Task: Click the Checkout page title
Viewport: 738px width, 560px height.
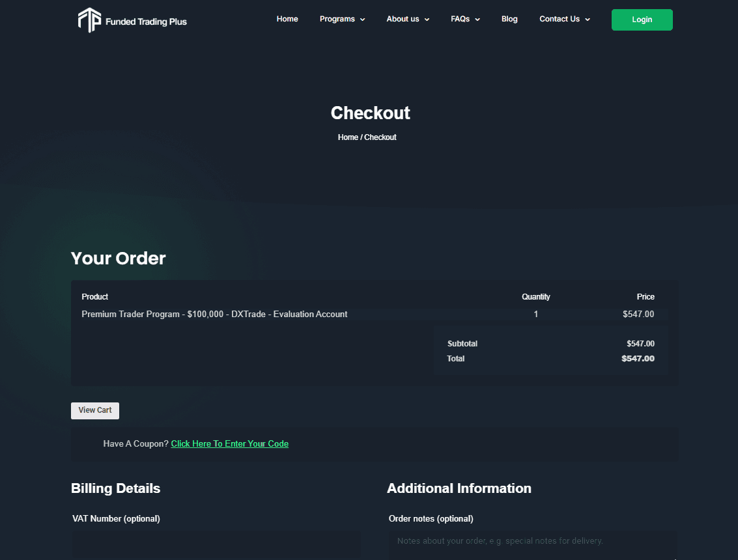Action: point(370,113)
